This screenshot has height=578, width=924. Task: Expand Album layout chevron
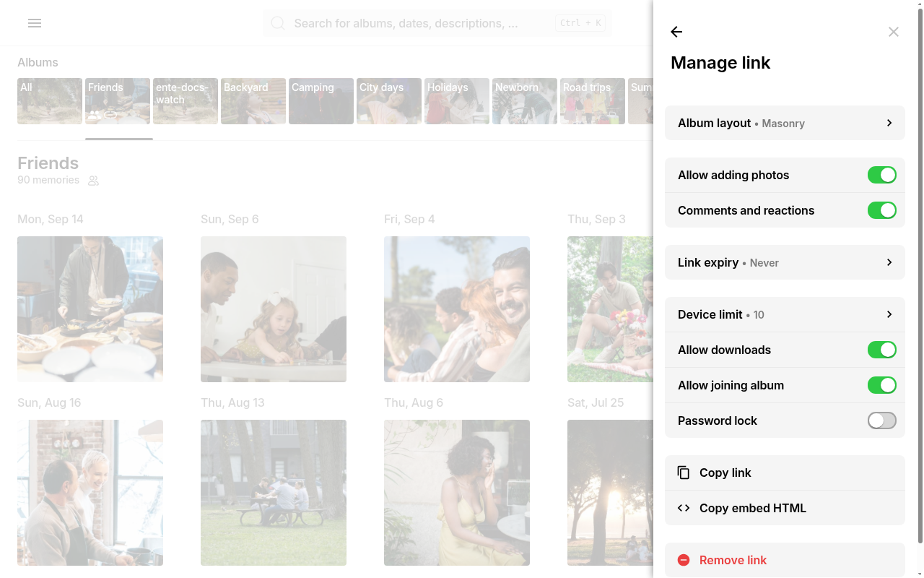coord(889,123)
